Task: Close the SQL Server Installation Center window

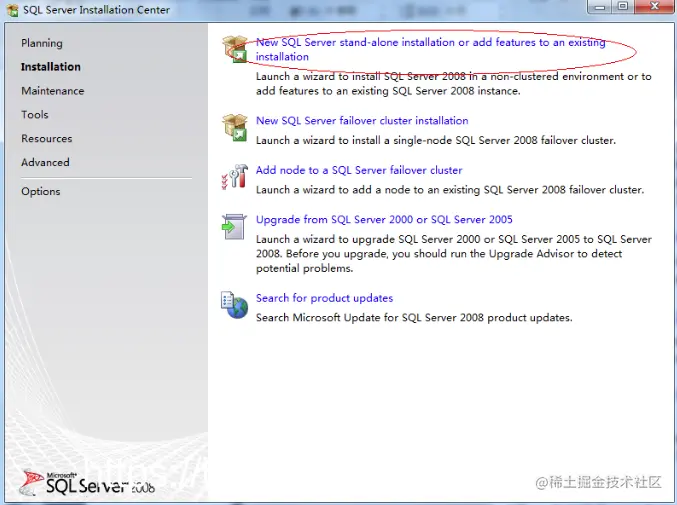Action: tap(655, 6)
